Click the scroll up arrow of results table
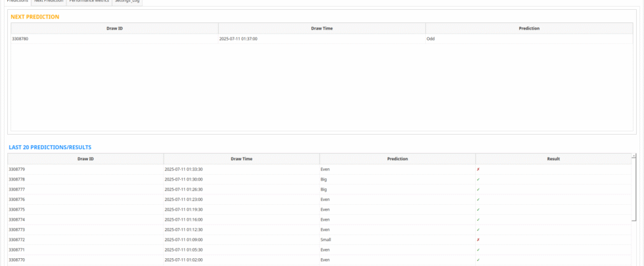This screenshot has height=266, width=644. 634,156
